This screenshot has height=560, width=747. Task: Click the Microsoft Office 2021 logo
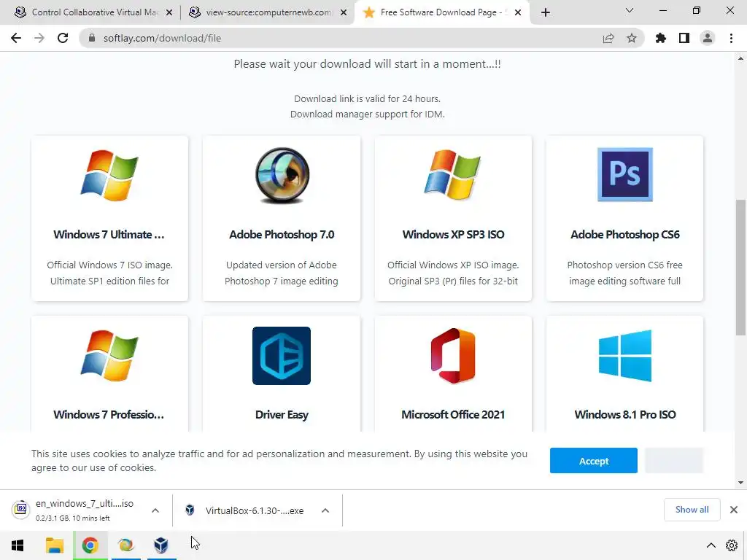453,356
